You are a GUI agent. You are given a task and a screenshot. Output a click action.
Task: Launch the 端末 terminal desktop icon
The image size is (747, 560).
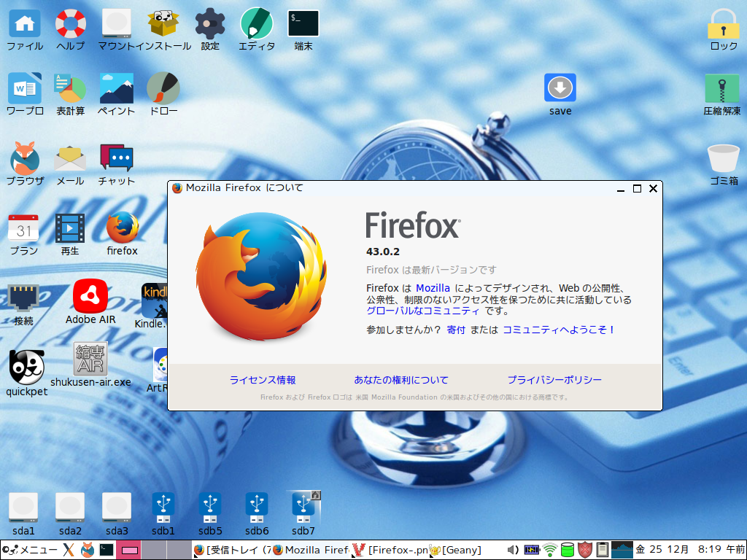point(303,23)
